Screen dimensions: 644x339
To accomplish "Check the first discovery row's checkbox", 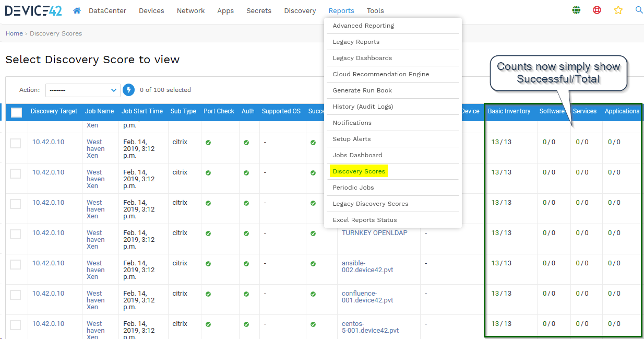I will (x=15, y=142).
